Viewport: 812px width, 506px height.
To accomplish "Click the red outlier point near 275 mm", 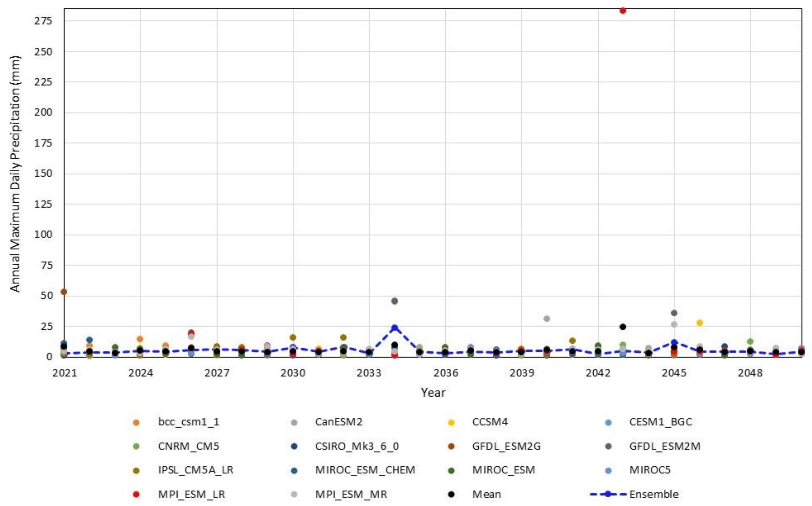I will click(x=623, y=11).
